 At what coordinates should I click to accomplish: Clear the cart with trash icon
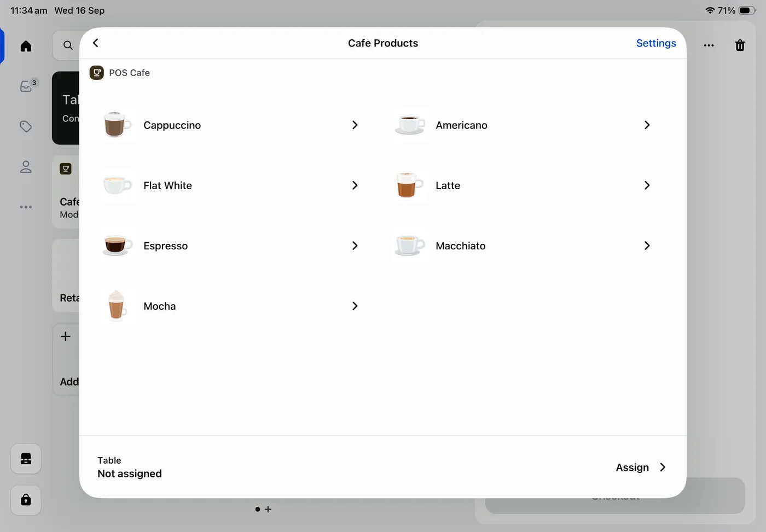[740, 45]
